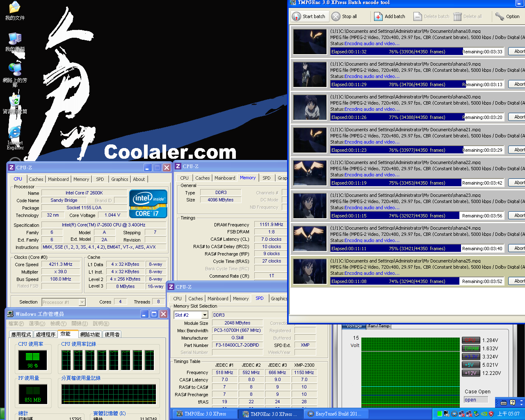Open the Slot #2 memory slot dropdown
The height and width of the screenshot is (420, 525).
coord(205,315)
